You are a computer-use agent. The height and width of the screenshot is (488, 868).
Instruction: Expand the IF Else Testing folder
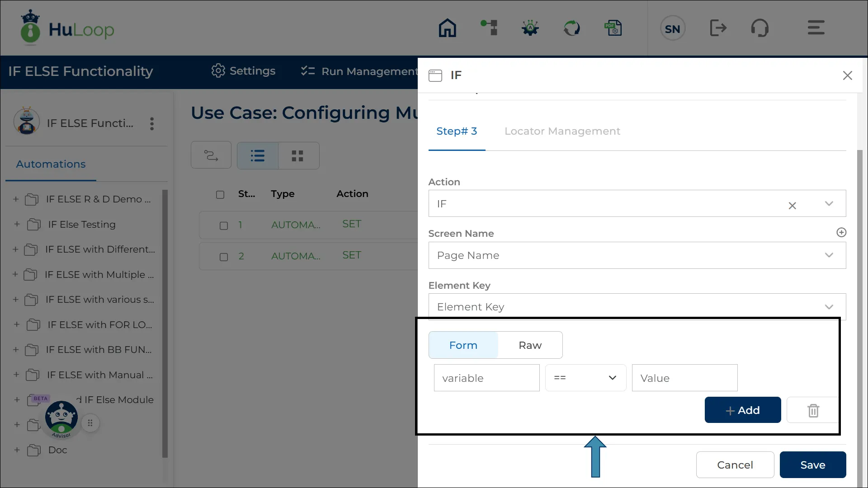coord(17,224)
